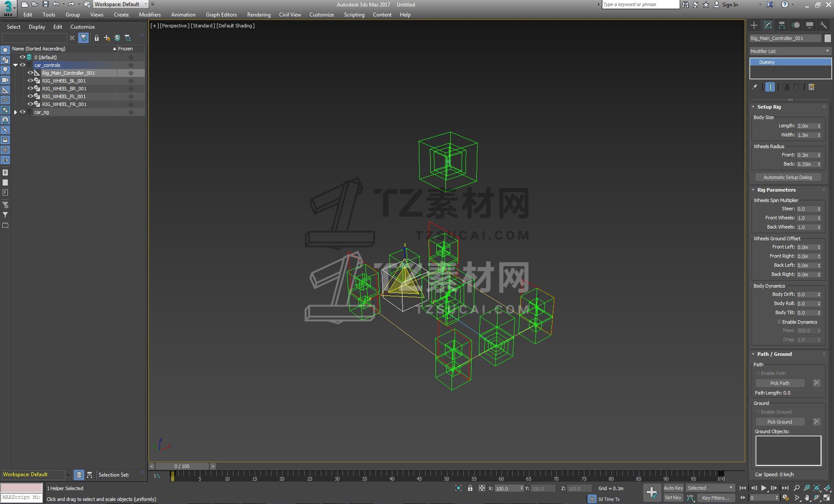Screen dimensions: 834x504
Task: Click Configure Modifier Sets icon
Action: tap(811, 87)
